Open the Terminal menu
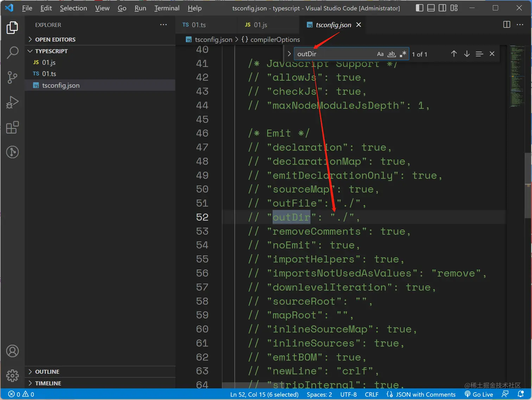The width and height of the screenshot is (532, 400). coord(167,8)
